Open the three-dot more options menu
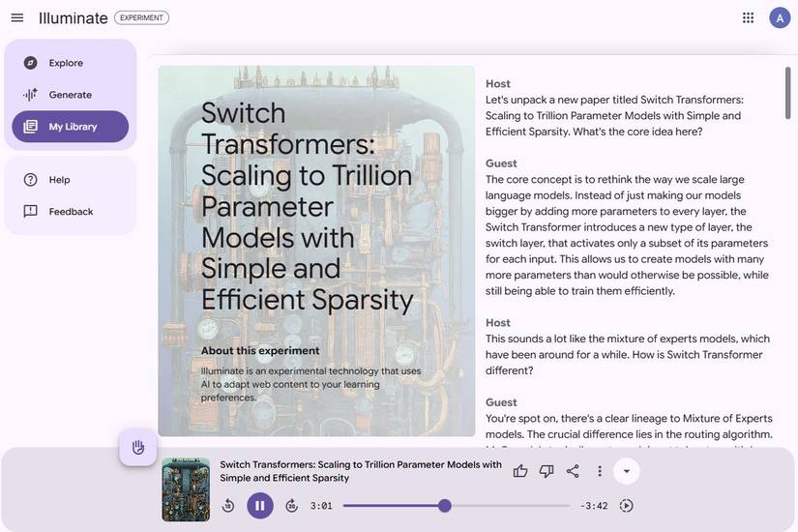 coord(600,471)
